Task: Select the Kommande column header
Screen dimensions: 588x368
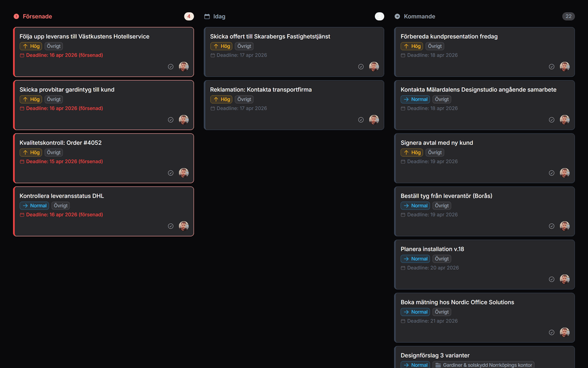Action: (420, 17)
